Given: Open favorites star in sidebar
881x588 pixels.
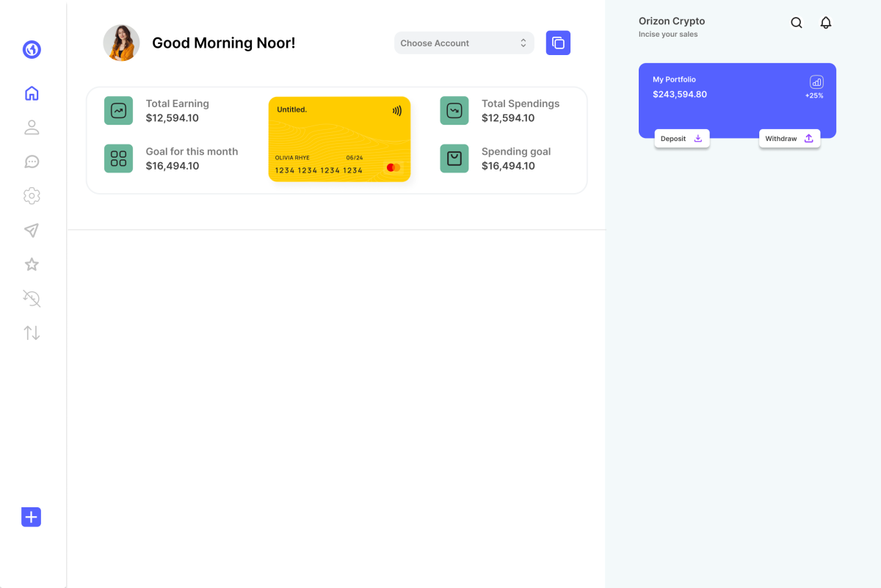Looking at the screenshot, I should 32,264.
